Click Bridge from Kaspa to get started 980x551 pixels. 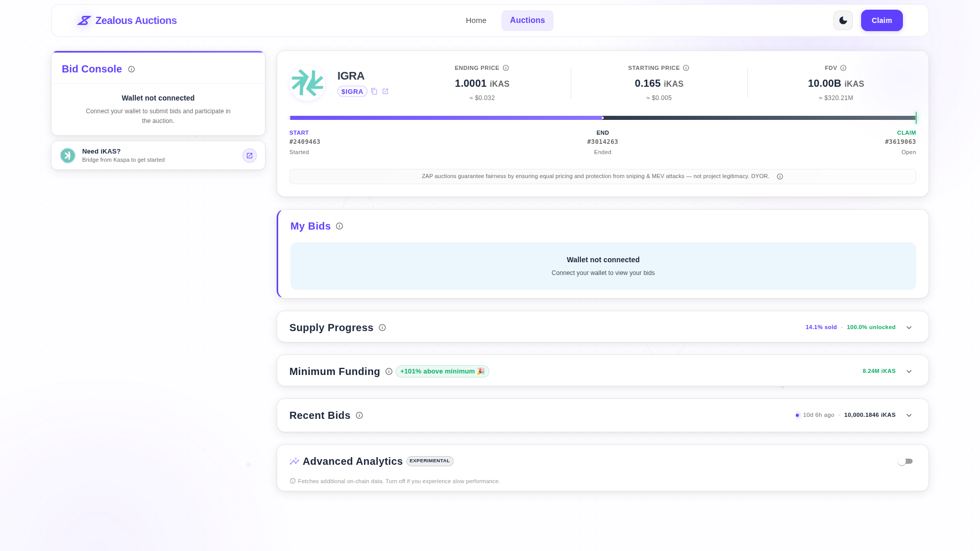coord(123,160)
